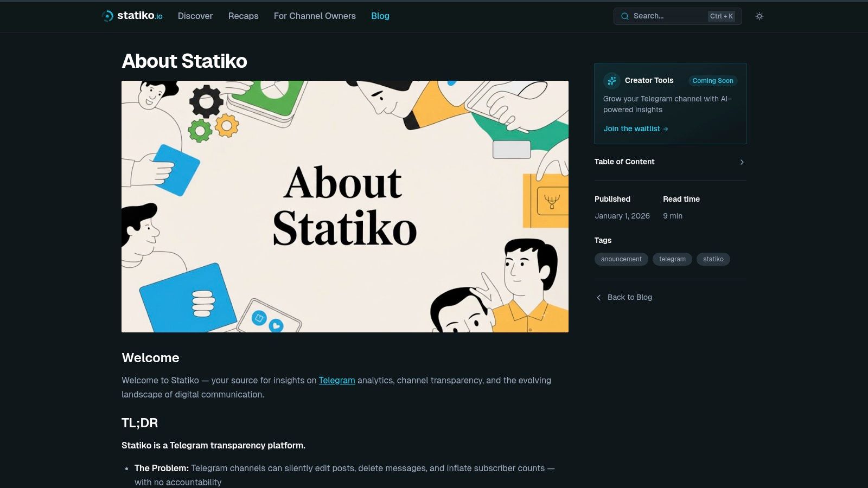Go to the Recaps page
868x488 pixels.
click(243, 16)
